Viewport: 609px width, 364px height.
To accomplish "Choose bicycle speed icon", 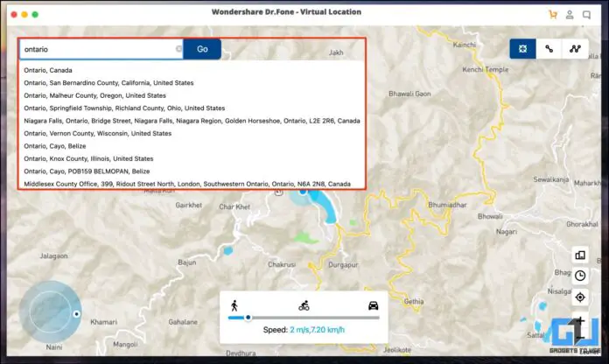I will (304, 305).
